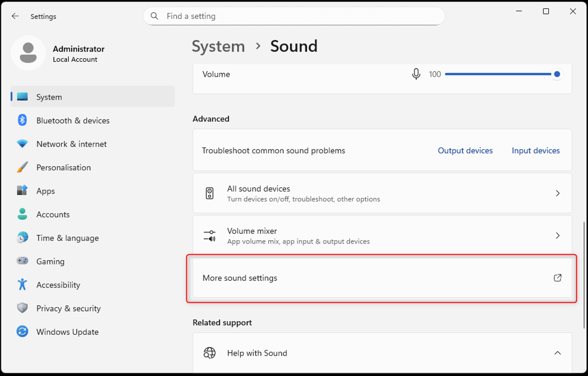Image resolution: width=588 pixels, height=376 pixels.
Task: Click the Privacy & security shield icon
Action: point(22,308)
